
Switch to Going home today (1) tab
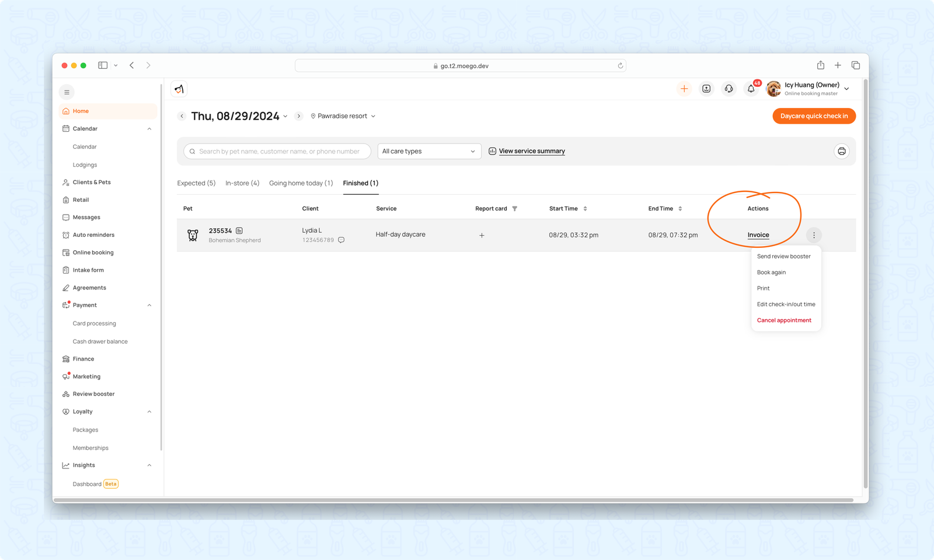301,183
